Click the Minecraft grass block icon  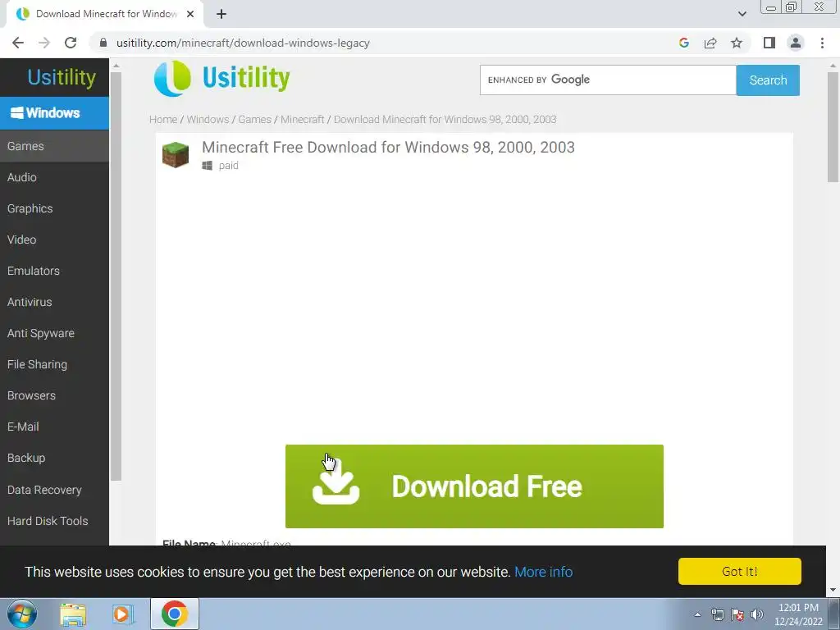click(176, 155)
